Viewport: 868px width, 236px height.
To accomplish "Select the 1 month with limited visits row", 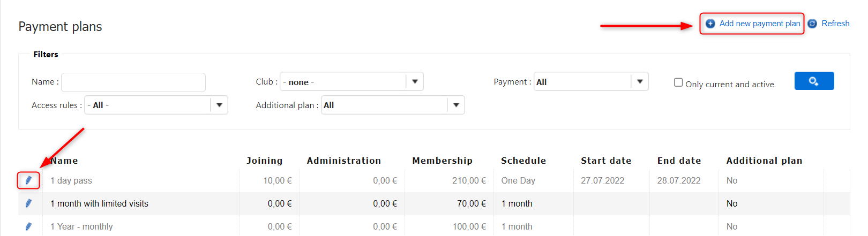I will pos(99,203).
